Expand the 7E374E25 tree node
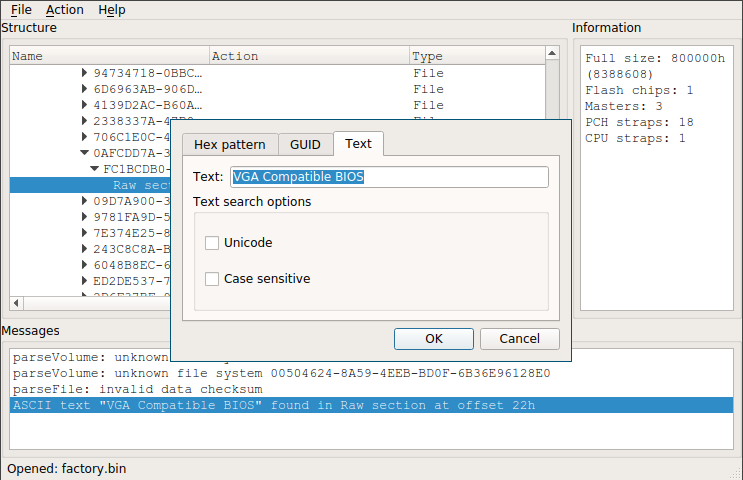Image resolution: width=743 pixels, height=480 pixels. coord(84,233)
